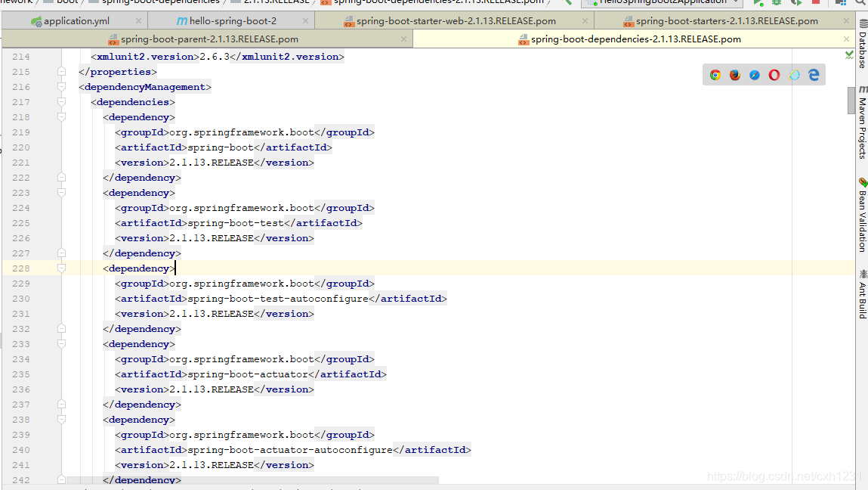
Task: Open in Chrome browser icon
Action: pyautogui.click(x=715, y=75)
